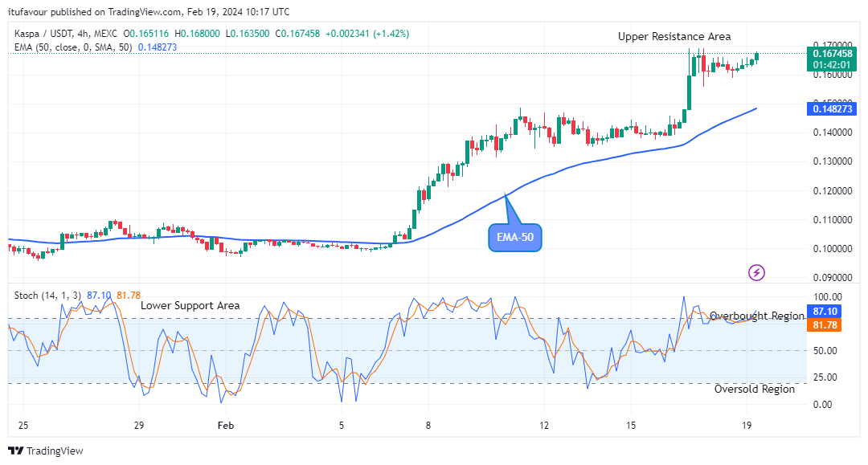868x465 pixels.
Task: Click the EMA-50 callout label
Action: 515,237
